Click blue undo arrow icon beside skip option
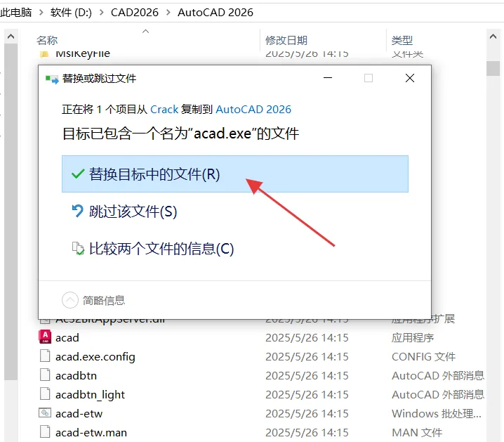The height and width of the screenshot is (442, 504). (78, 212)
